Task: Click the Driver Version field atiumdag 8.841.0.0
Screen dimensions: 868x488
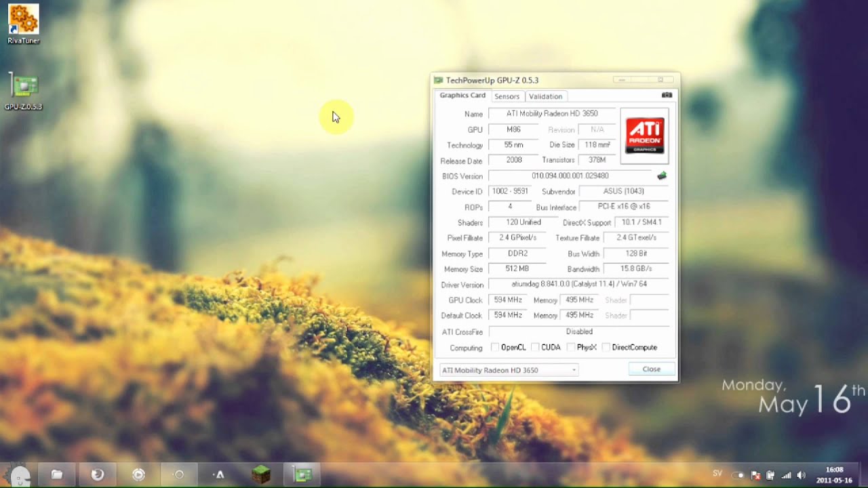Action: pyautogui.click(x=578, y=285)
